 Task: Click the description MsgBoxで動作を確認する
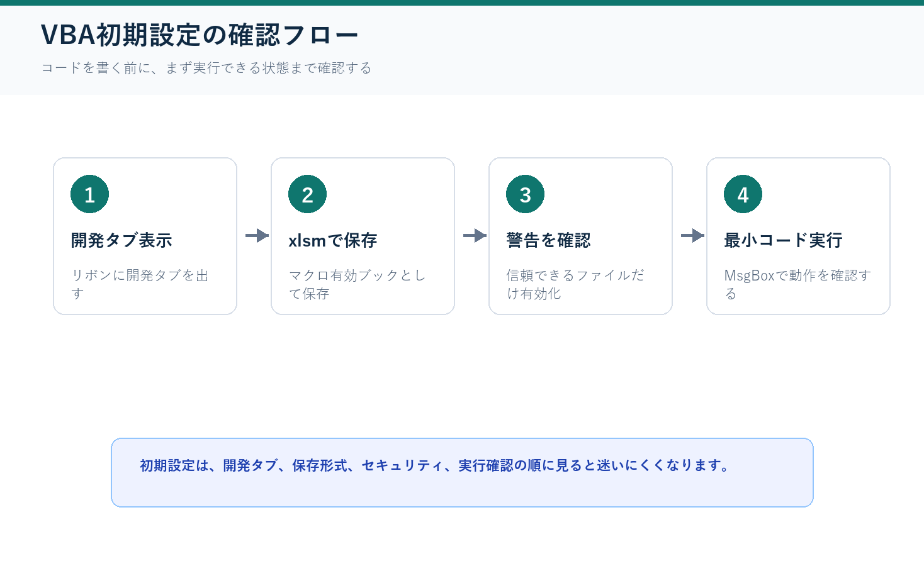click(x=797, y=284)
